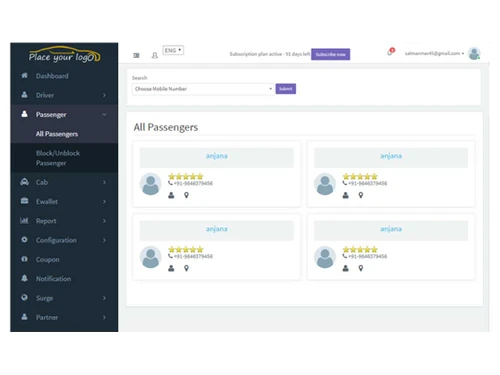Toggle the sidebar with the hamburger icon
The height and width of the screenshot is (375, 500).
136,55
